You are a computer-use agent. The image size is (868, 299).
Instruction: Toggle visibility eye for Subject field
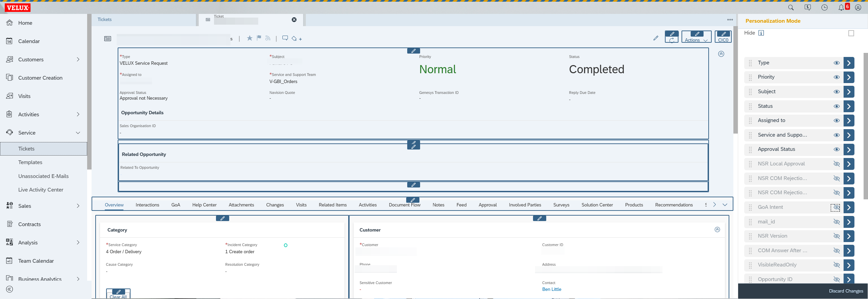(x=836, y=92)
